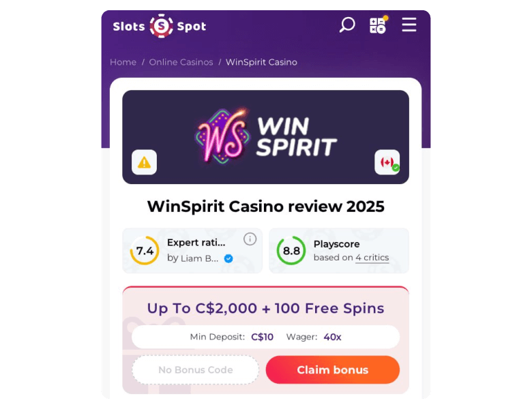Expand the truncated Expert rating card
Viewport: 532px width, 409px height.
[192, 251]
